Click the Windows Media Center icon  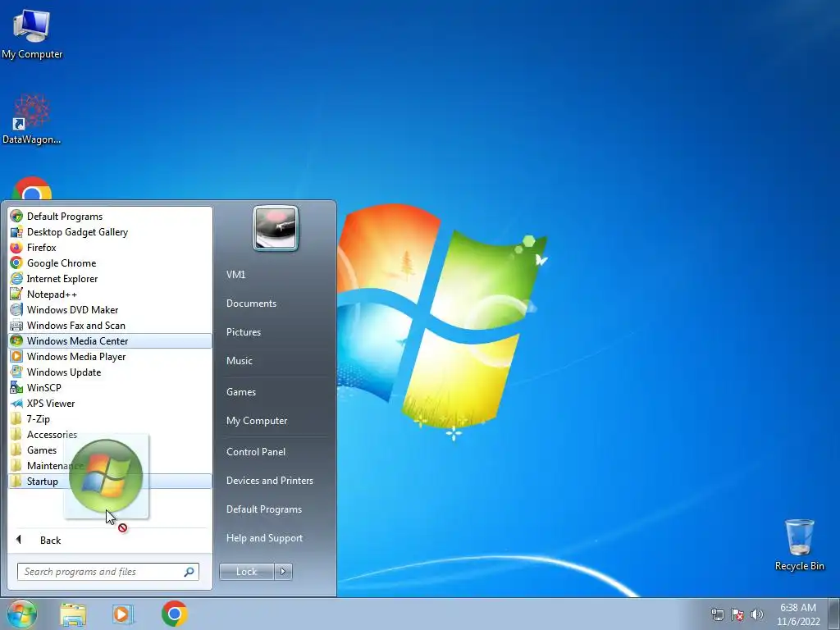(x=16, y=340)
